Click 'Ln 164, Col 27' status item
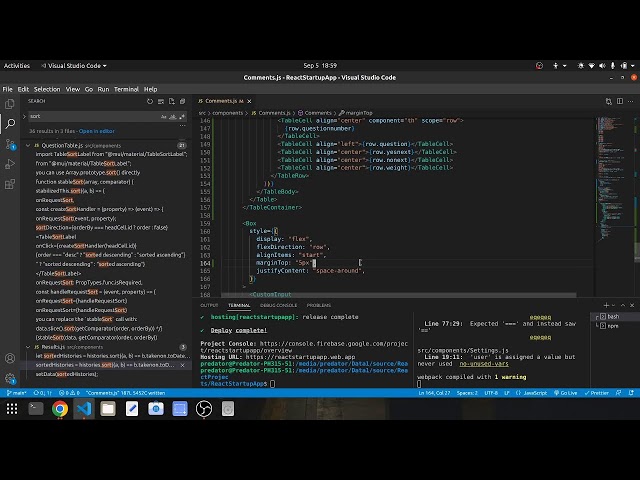Image resolution: width=640 pixels, height=480 pixels. (x=434, y=393)
